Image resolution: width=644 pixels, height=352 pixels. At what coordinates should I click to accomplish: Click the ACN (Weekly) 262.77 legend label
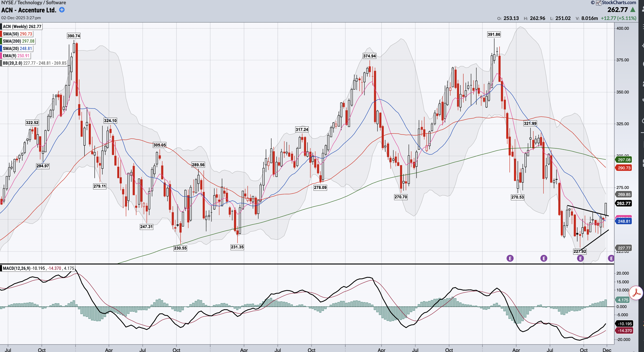[22, 26]
